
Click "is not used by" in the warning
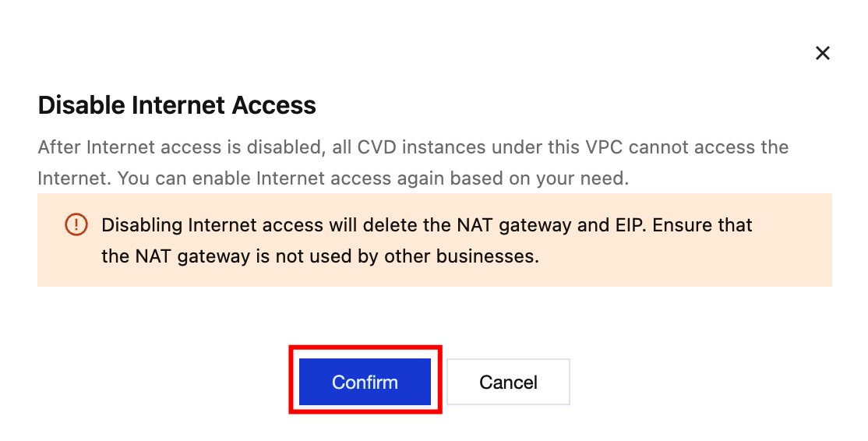(324, 256)
